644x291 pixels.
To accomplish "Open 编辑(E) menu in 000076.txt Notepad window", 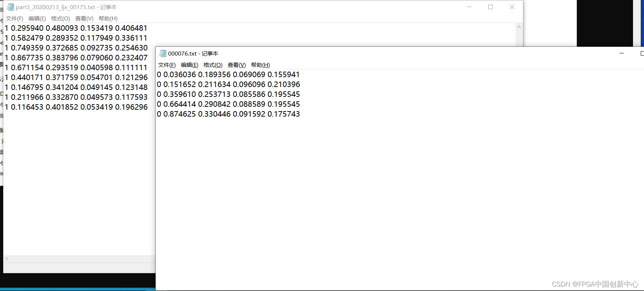I will click(x=190, y=65).
